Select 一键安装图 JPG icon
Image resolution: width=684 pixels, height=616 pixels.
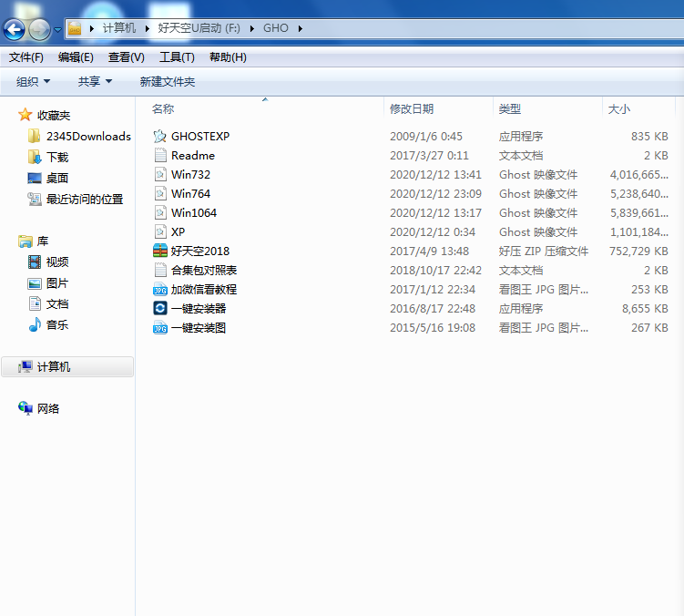point(160,327)
